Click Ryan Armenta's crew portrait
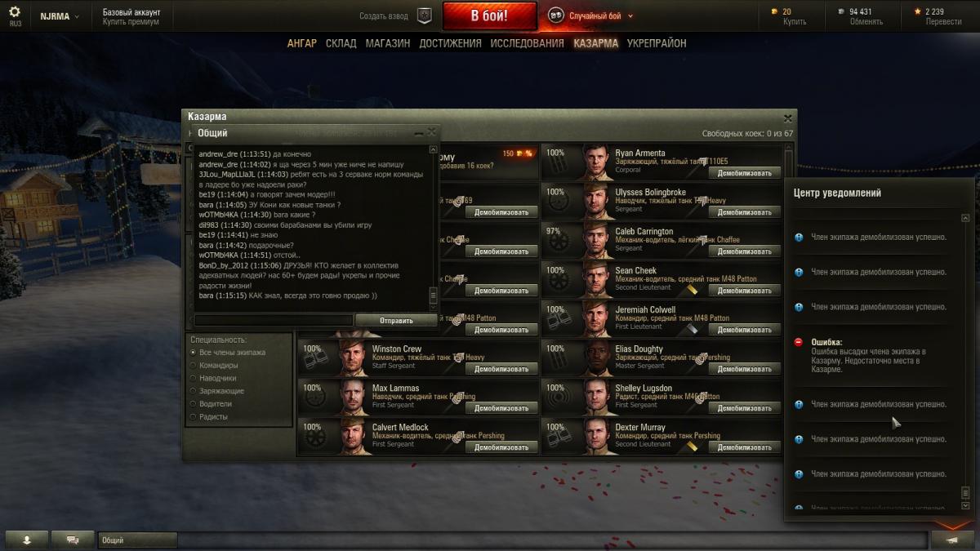Screen dimensions: 980x551 [598, 162]
